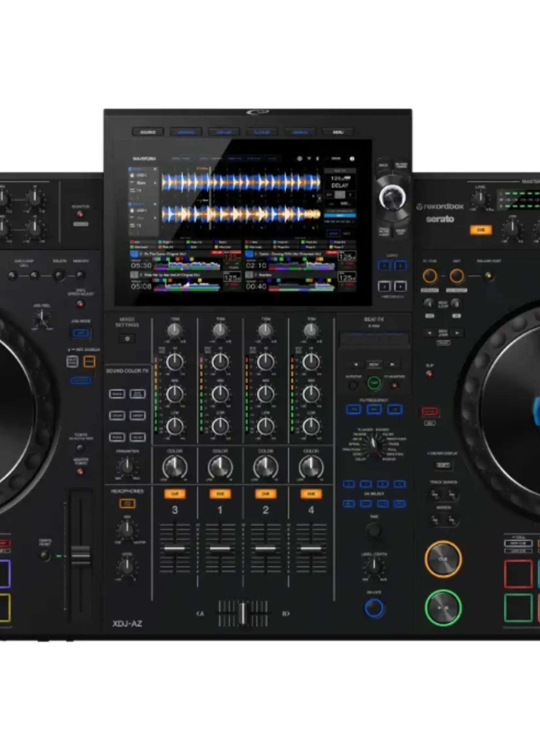Click the left deck tempo slider
Viewport: 540px width, 756px height.
tap(80, 555)
